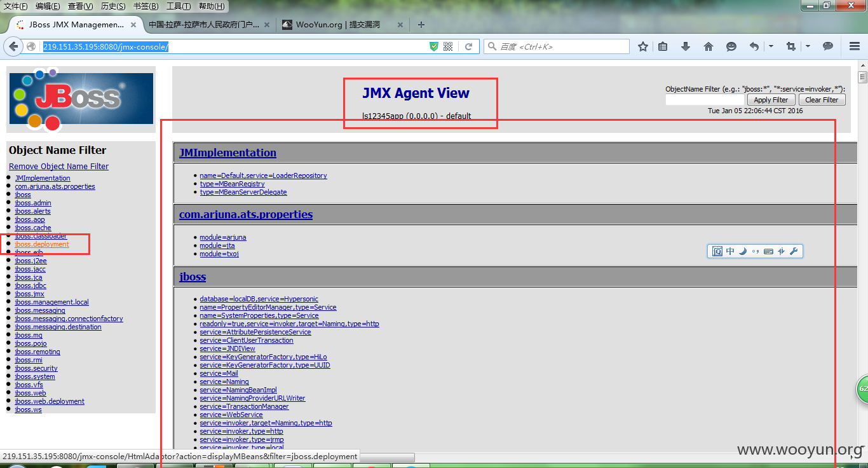Go to the home page icon

[709, 46]
